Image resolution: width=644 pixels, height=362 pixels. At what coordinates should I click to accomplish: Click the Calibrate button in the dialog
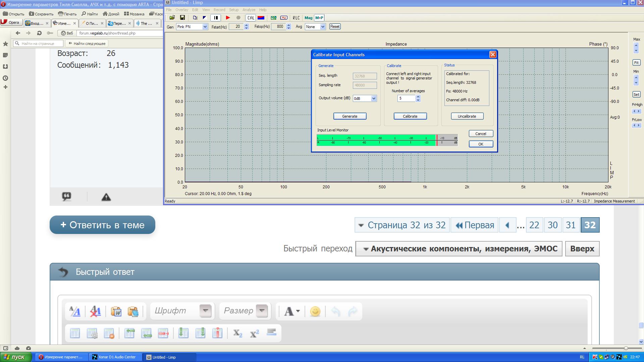(x=410, y=116)
